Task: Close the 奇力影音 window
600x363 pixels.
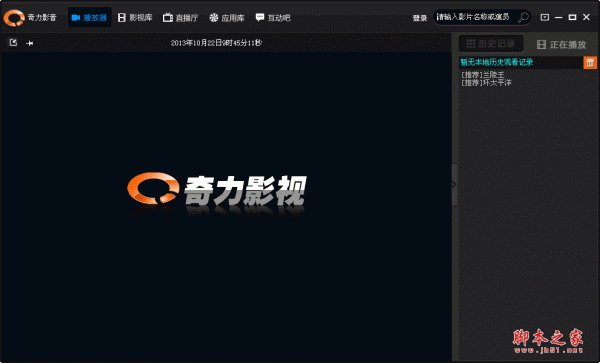Action: pos(586,17)
